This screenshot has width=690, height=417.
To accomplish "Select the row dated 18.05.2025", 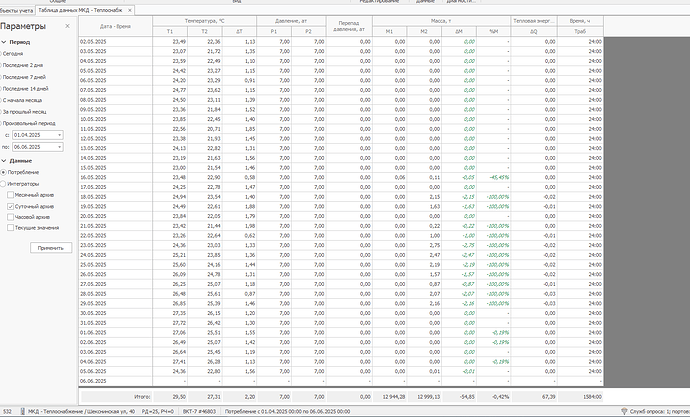I will tap(341, 197).
